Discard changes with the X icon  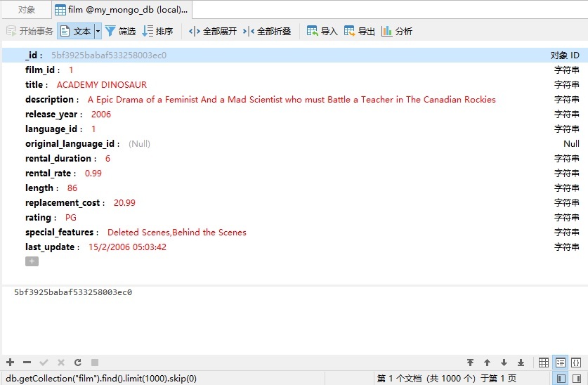tap(60, 362)
